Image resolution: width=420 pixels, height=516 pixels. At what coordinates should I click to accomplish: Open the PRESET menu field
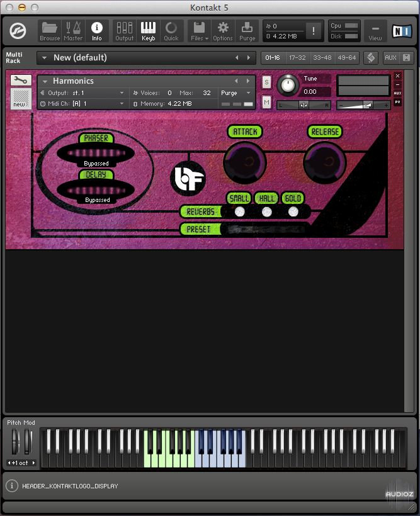[265, 229]
